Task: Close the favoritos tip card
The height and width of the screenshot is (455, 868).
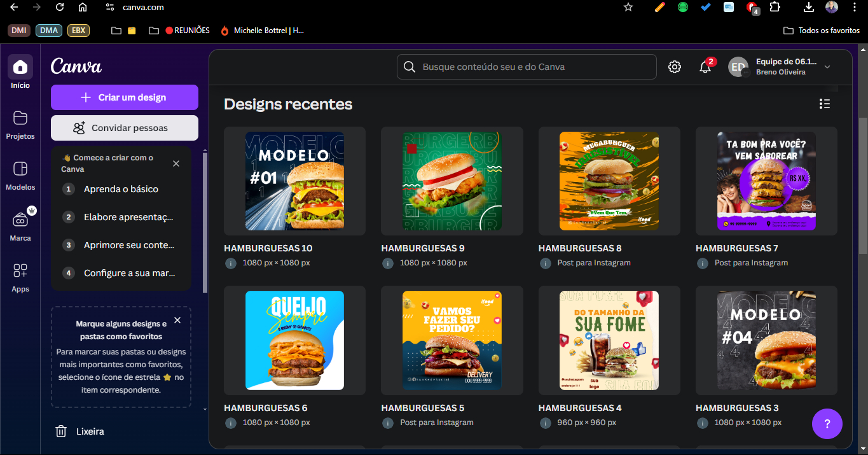Action: tap(177, 320)
